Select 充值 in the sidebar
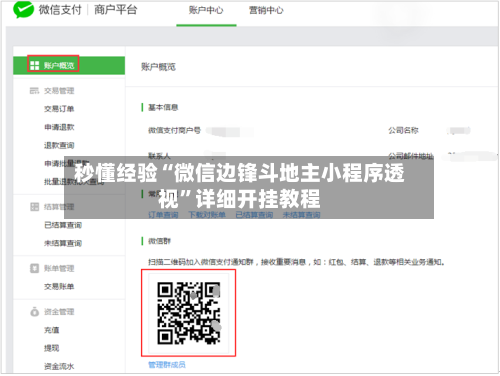500x376 pixels. (52, 330)
